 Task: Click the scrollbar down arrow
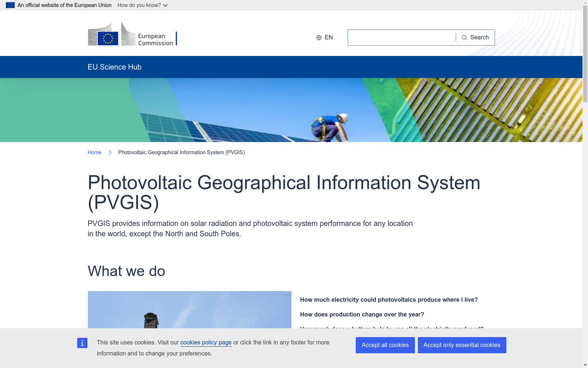pyautogui.click(x=585, y=365)
